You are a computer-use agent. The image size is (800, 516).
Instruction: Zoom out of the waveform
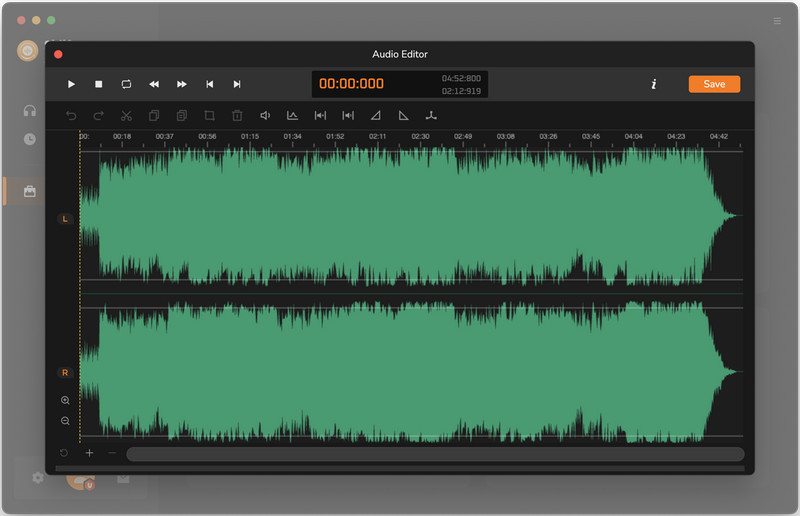click(65, 421)
